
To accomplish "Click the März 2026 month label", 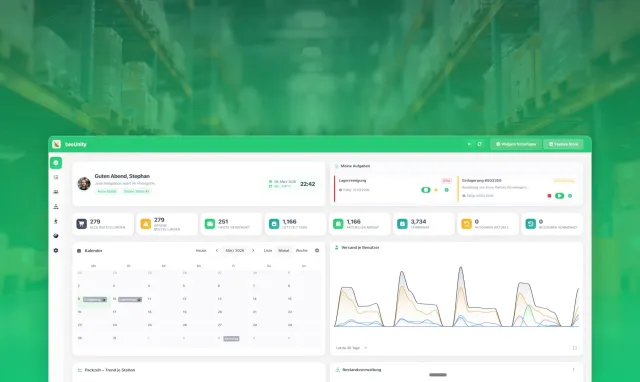I will coord(235,250).
